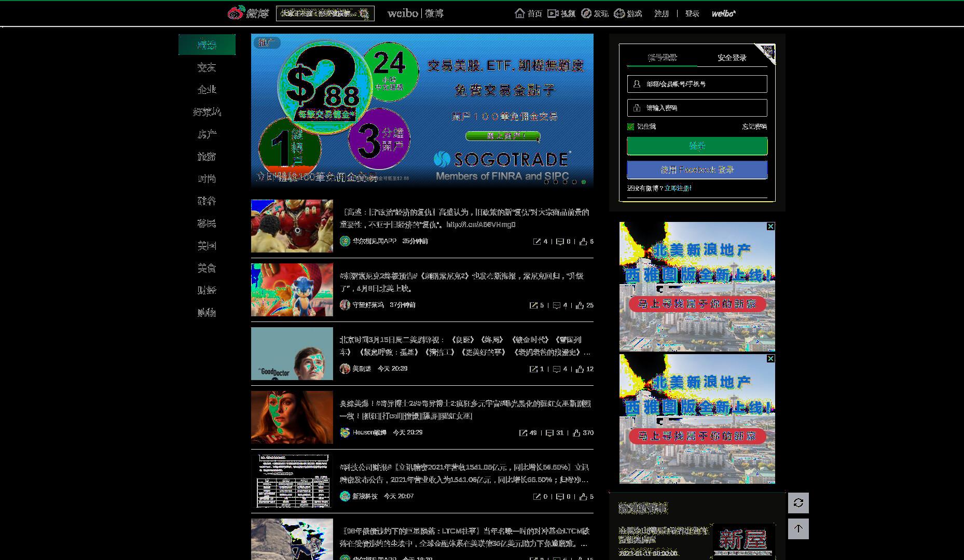Viewport: 964px width, 560px height.
Task: Select the active green carousel dot
Action: pyautogui.click(x=584, y=182)
